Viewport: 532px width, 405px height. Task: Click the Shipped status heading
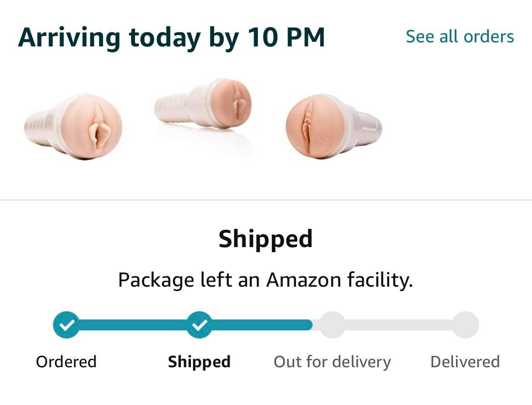266,238
